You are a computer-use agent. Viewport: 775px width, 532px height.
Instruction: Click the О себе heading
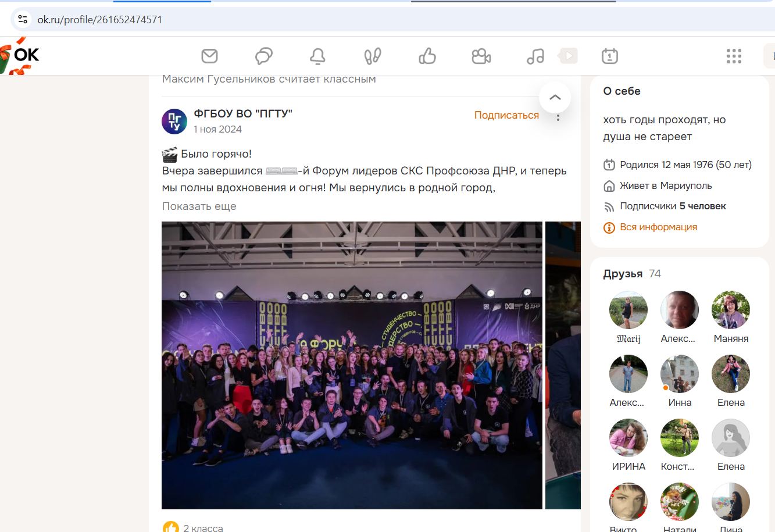coord(622,91)
